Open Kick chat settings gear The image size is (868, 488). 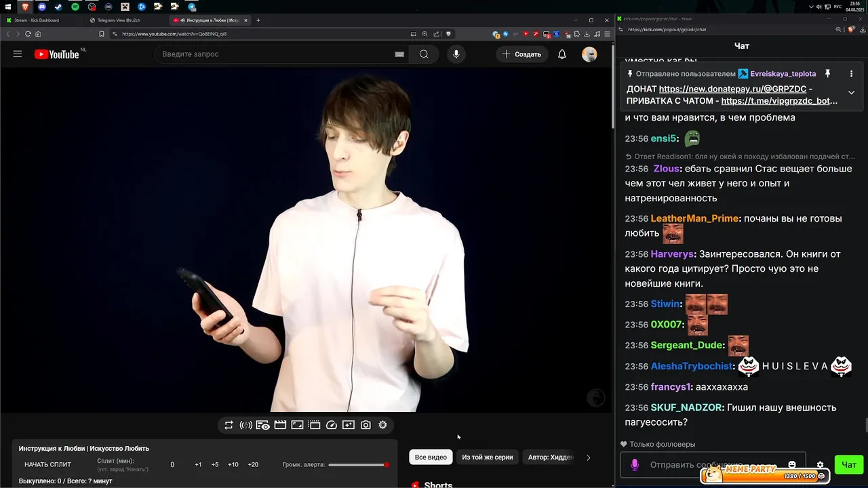pyautogui.click(x=820, y=465)
